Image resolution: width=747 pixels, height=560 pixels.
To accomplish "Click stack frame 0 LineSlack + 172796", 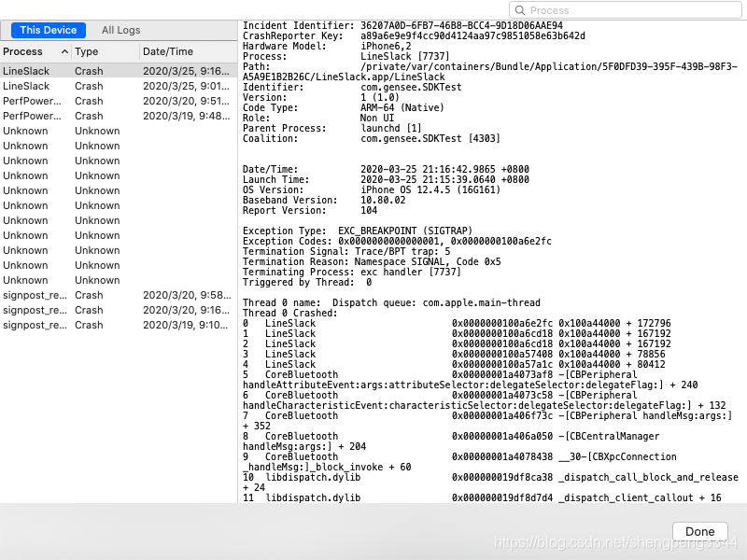I will [x=457, y=323].
